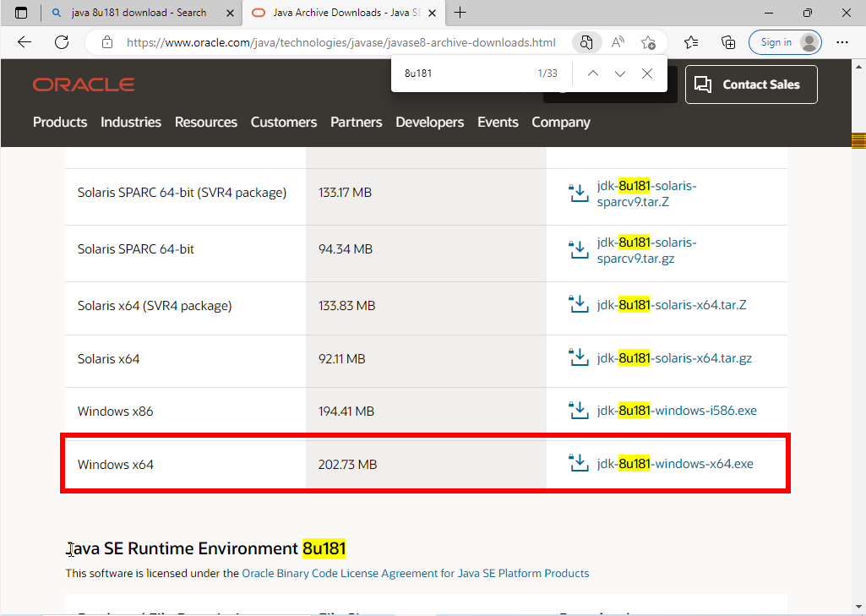866x616 pixels.
Task: Click download icon for jdk-8u181-solaris-sparcv9.tar.Z
Action: [x=579, y=194]
